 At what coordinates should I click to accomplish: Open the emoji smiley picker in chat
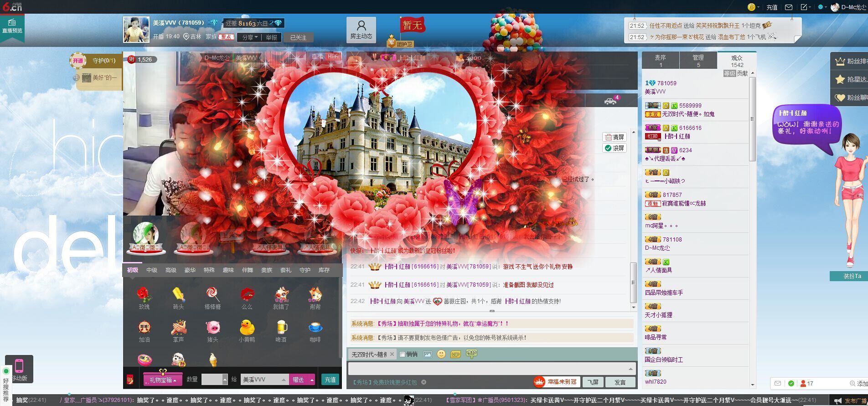coord(441,354)
